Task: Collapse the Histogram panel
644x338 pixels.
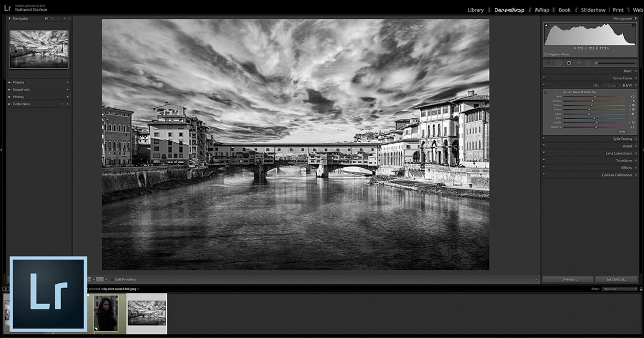Action: coord(635,19)
